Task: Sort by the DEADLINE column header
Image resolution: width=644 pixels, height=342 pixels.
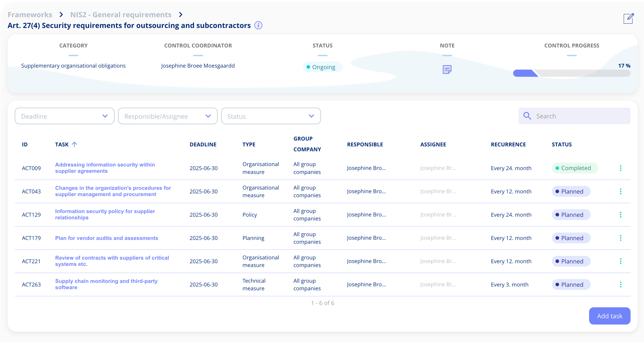Action: 203,144
